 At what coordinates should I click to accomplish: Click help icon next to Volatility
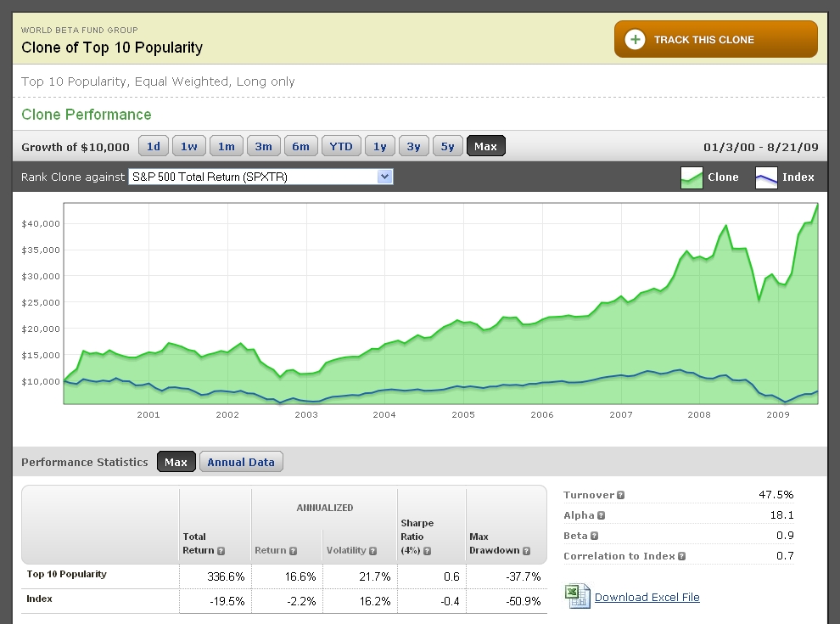pos(372,551)
